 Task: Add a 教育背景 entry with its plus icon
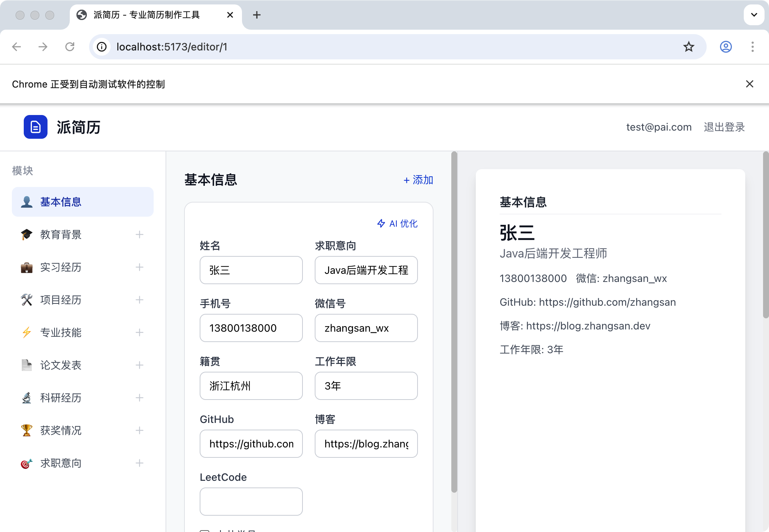click(140, 234)
